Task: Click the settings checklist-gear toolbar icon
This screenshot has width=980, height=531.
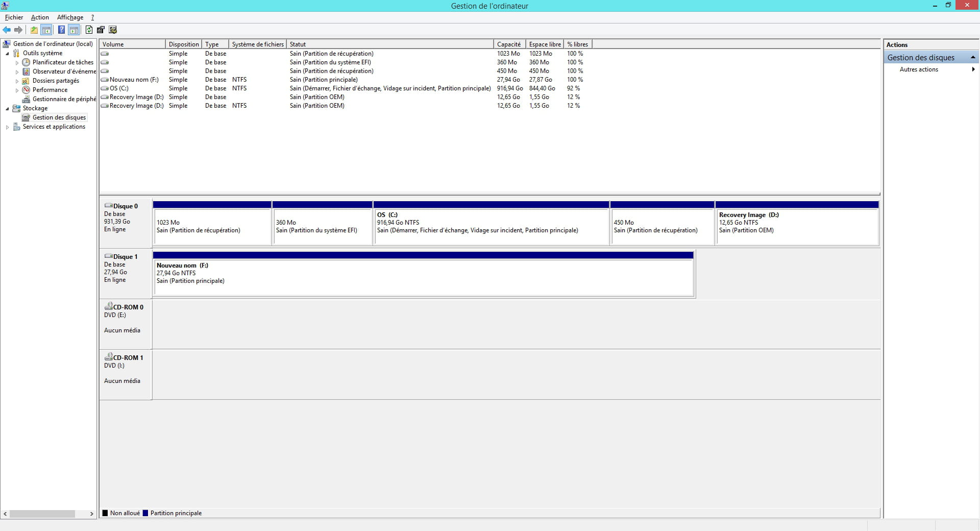Action: point(113,30)
